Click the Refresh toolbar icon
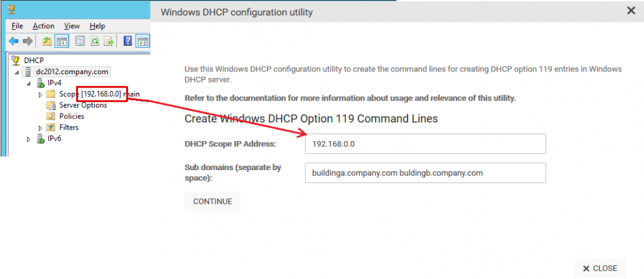This screenshot has width=644, height=279. [95, 41]
